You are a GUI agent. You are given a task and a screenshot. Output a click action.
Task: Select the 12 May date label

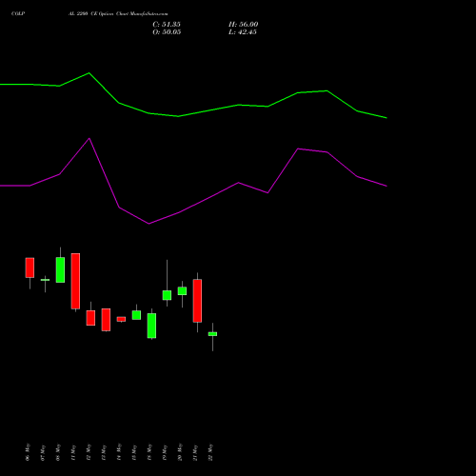[x=89, y=452]
